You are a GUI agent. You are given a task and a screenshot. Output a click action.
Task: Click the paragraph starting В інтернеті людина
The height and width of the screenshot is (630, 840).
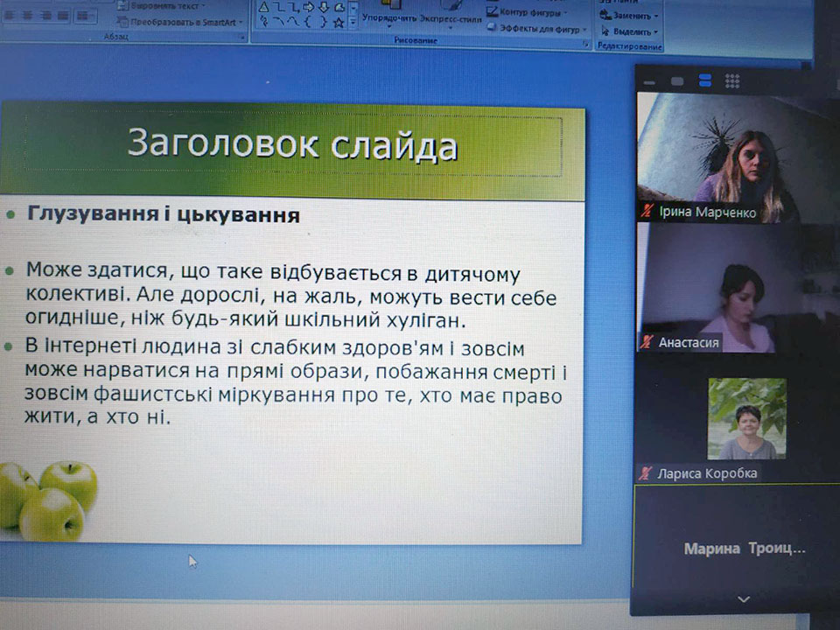(x=295, y=381)
